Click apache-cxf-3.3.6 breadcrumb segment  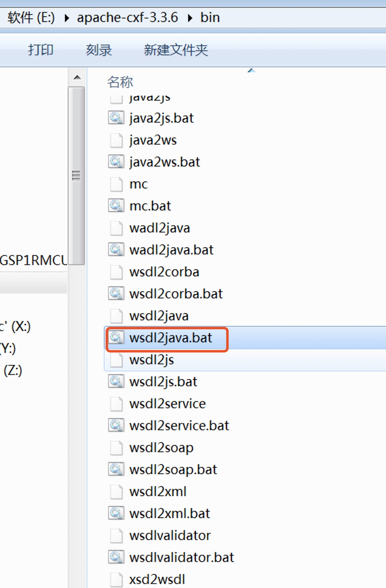pyautogui.click(x=127, y=17)
